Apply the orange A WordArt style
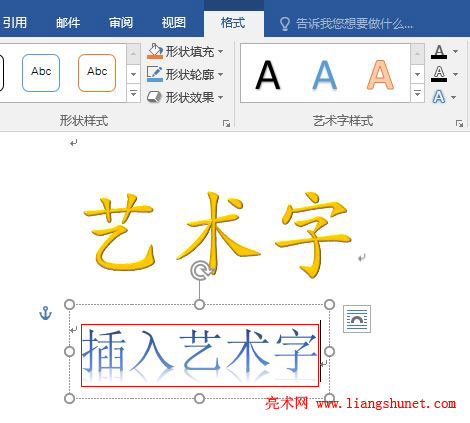The image size is (470, 423). point(380,75)
